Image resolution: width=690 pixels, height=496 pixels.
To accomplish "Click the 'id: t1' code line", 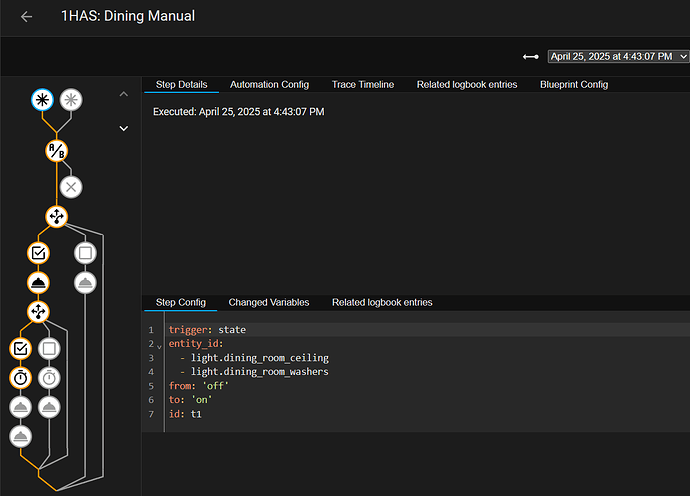I will point(185,414).
